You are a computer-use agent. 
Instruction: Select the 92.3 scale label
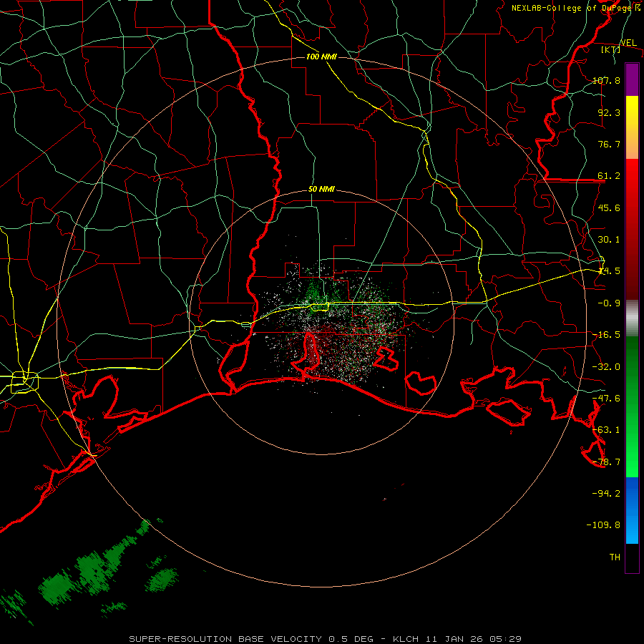point(609,112)
